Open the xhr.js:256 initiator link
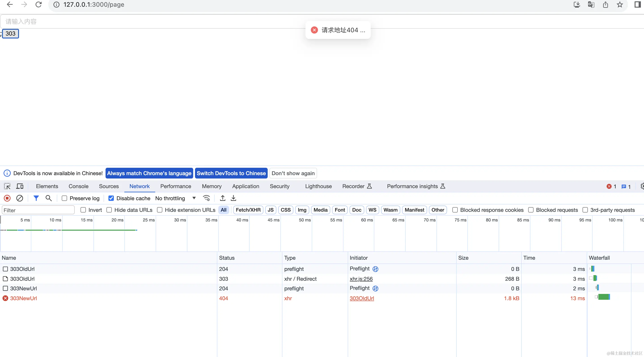 pyautogui.click(x=361, y=279)
